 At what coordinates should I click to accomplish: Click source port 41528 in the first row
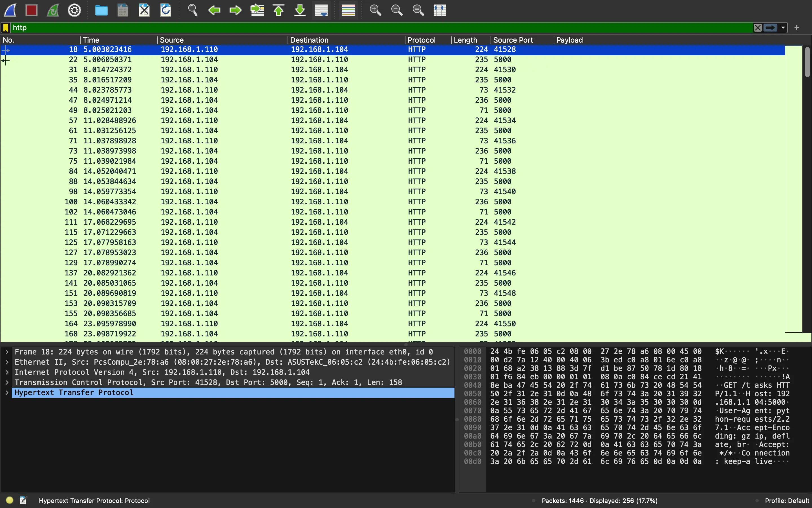[505, 49]
